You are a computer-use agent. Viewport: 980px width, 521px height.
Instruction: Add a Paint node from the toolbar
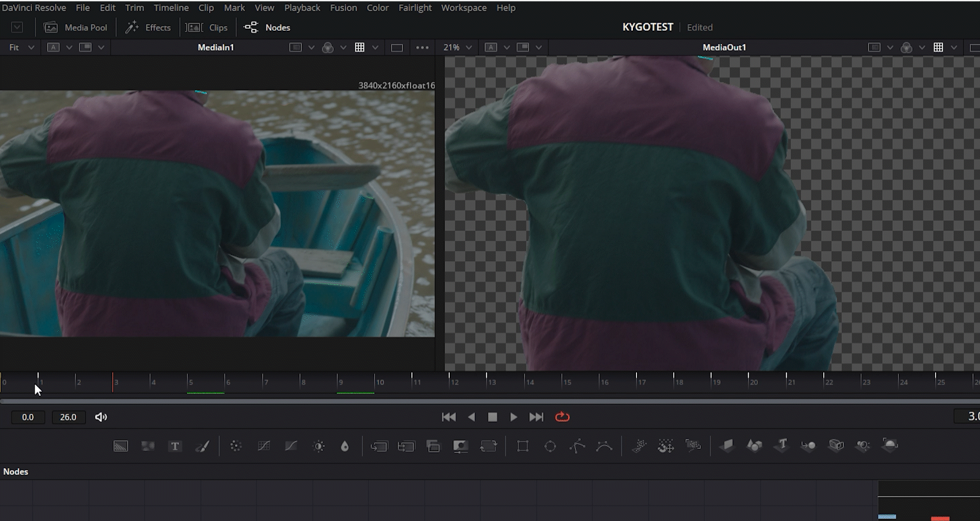coord(203,446)
